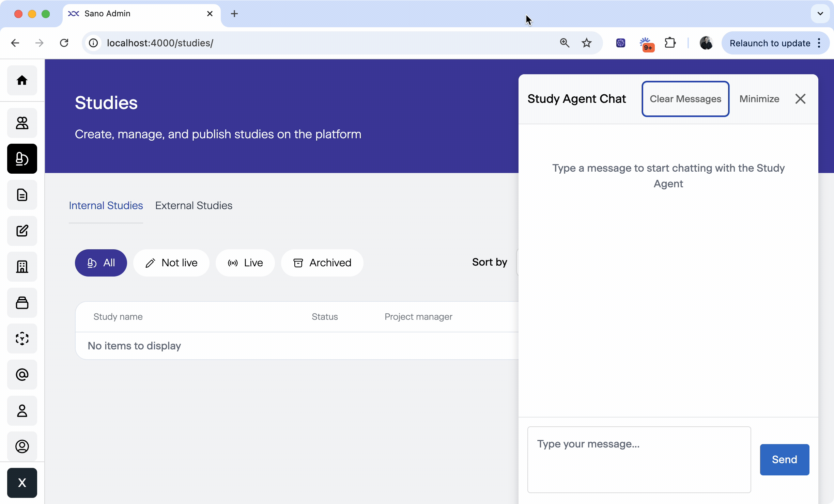Open the browser extensions puzzle menu
The image size is (834, 504).
pyautogui.click(x=670, y=43)
